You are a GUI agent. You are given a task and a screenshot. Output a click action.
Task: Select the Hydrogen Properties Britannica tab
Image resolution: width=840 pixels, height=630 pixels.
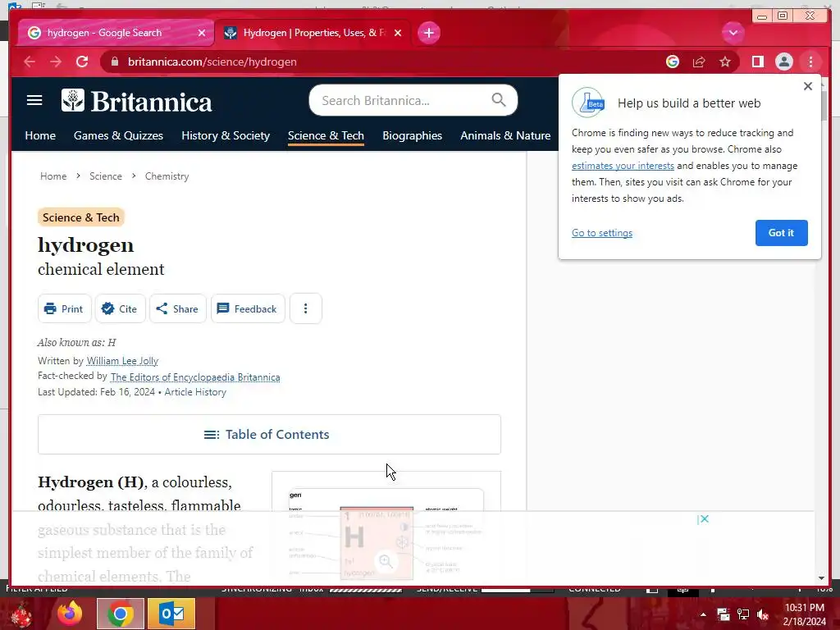(314, 33)
